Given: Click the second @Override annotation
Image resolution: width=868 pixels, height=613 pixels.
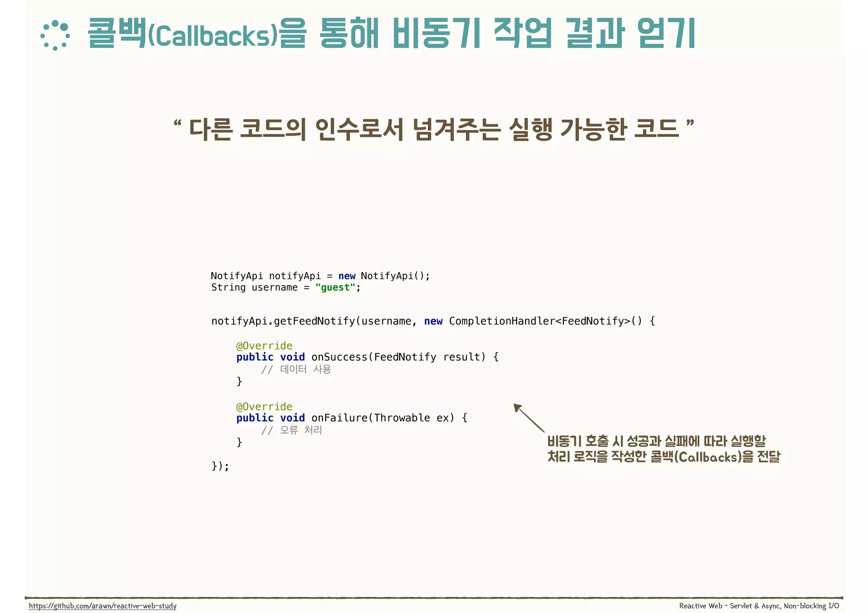Looking at the screenshot, I should coord(264,407).
